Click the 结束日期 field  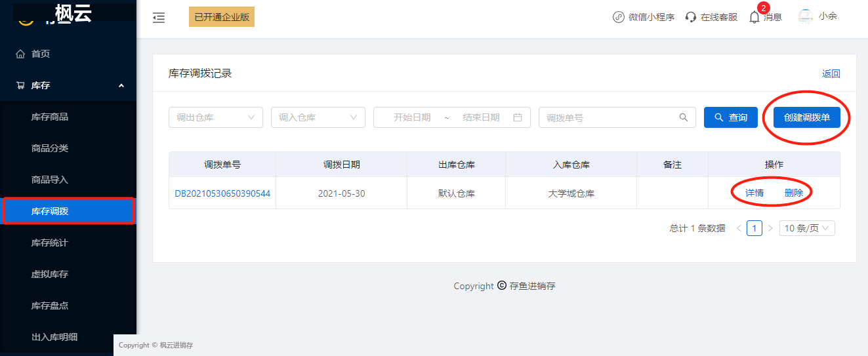481,117
